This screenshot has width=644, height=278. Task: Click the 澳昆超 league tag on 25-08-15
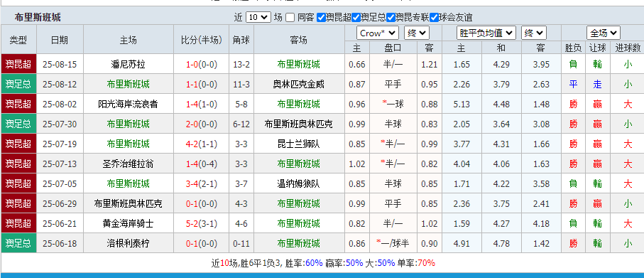18,64
